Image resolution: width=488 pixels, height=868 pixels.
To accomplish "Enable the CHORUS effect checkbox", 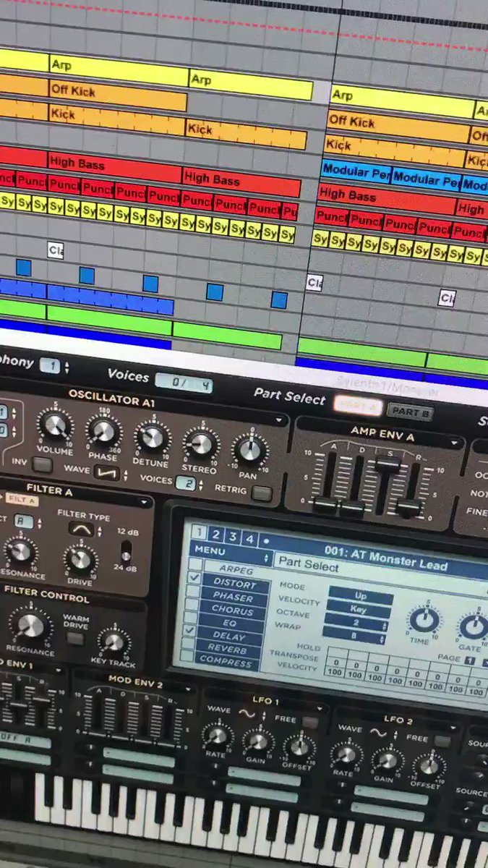I will tap(193, 605).
